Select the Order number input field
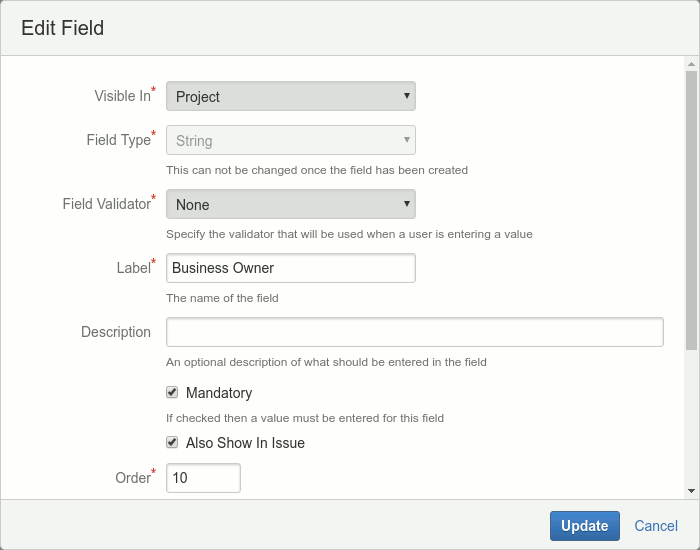 tap(203, 478)
